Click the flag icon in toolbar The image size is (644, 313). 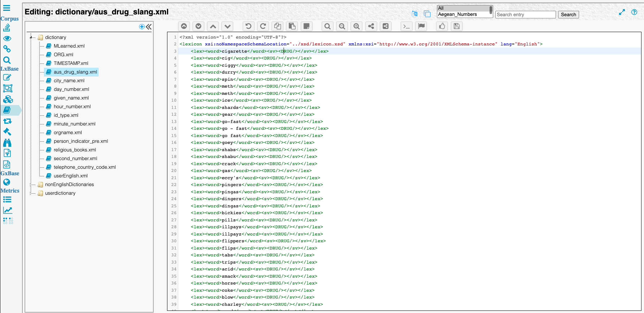click(x=421, y=26)
